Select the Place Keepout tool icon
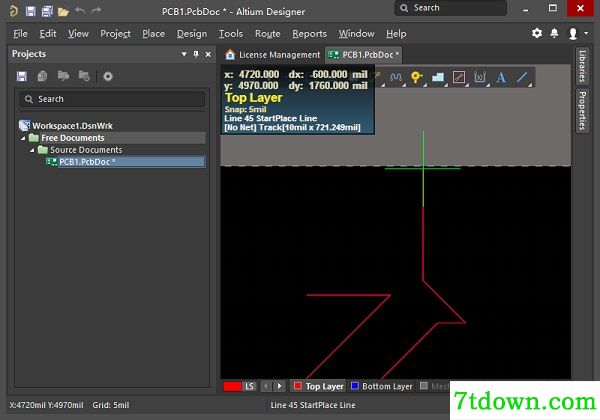The width and height of the screenshot is (600, 420). coord(459,78)
